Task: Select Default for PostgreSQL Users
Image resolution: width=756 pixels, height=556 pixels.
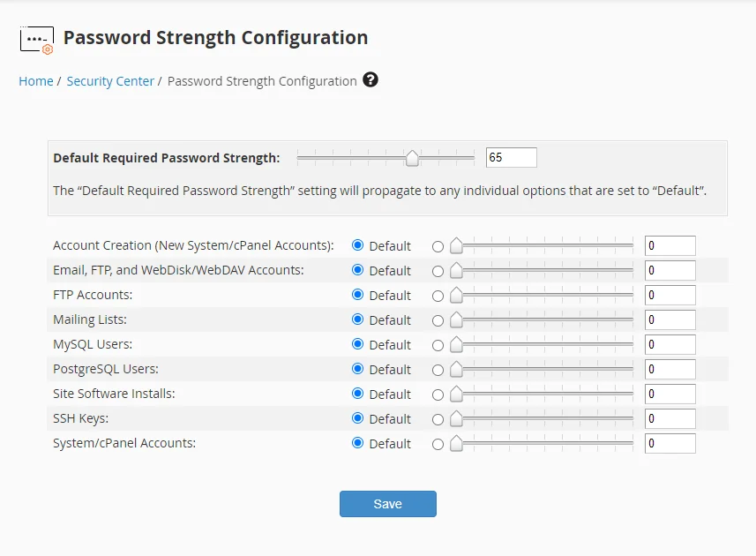Action: [x=359, y=369]
